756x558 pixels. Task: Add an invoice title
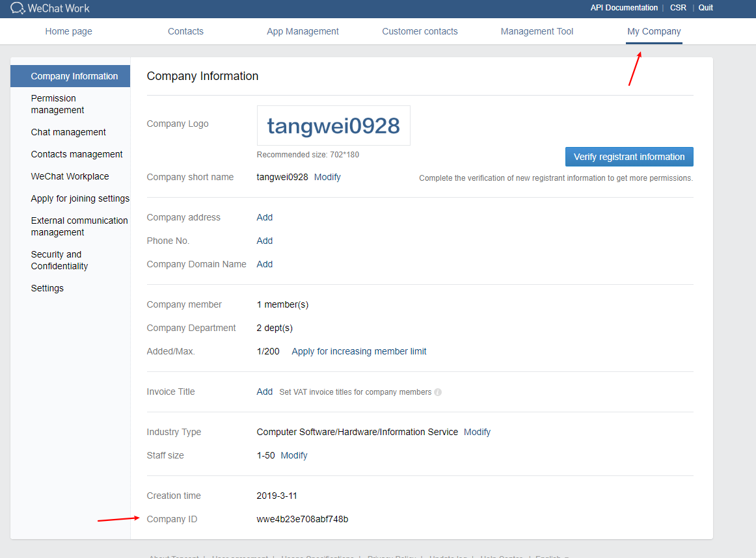pos(265,392)
